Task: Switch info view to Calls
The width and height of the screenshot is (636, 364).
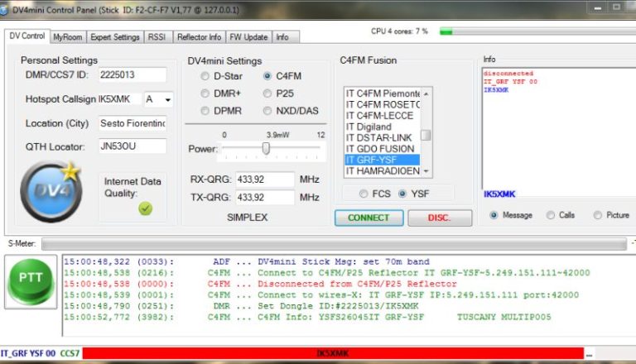Action: [x=551, y=215]
